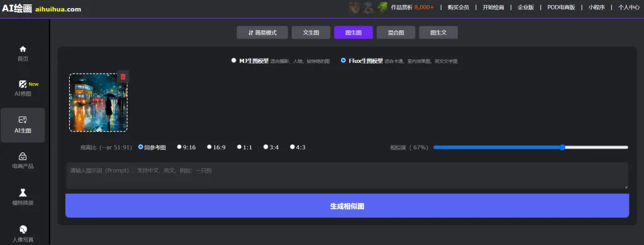
Task: Select the AI生图 sidebar icon
Action: coord(23,120)
